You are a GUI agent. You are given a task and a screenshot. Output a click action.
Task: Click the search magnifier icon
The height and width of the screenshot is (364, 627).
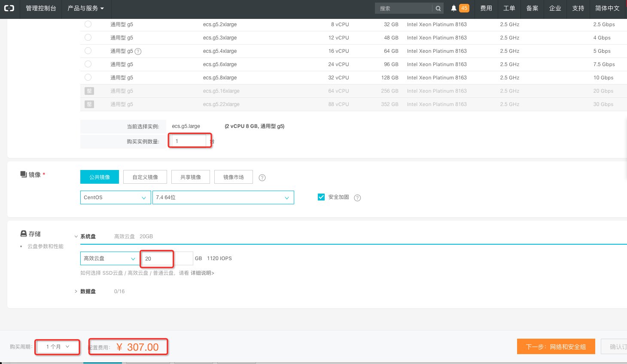click(438, 9)
